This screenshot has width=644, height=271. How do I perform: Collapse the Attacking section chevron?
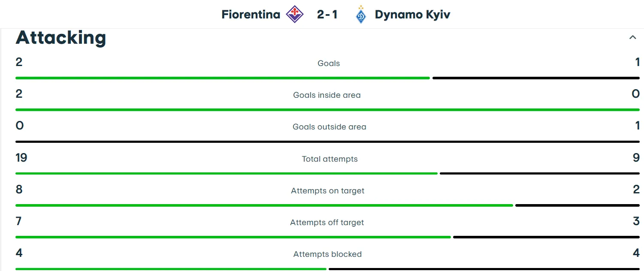click(x=632, y=37)
